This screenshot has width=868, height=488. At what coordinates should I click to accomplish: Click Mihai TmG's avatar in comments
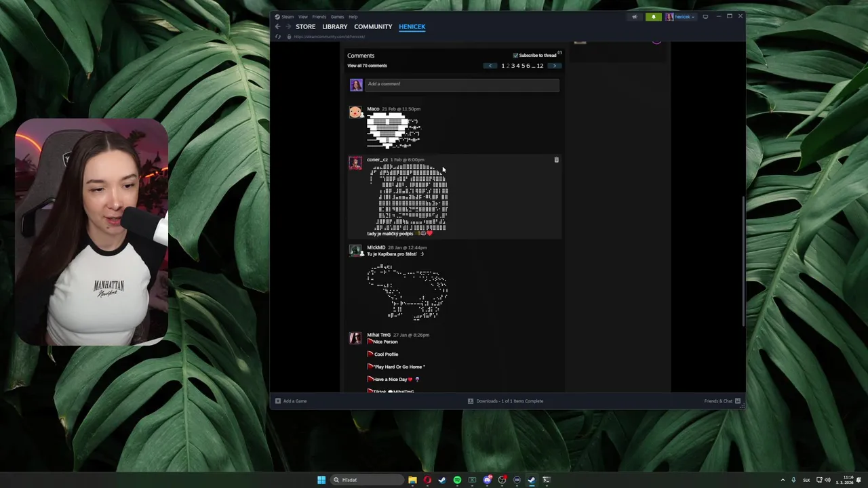(x=355, y=338)
